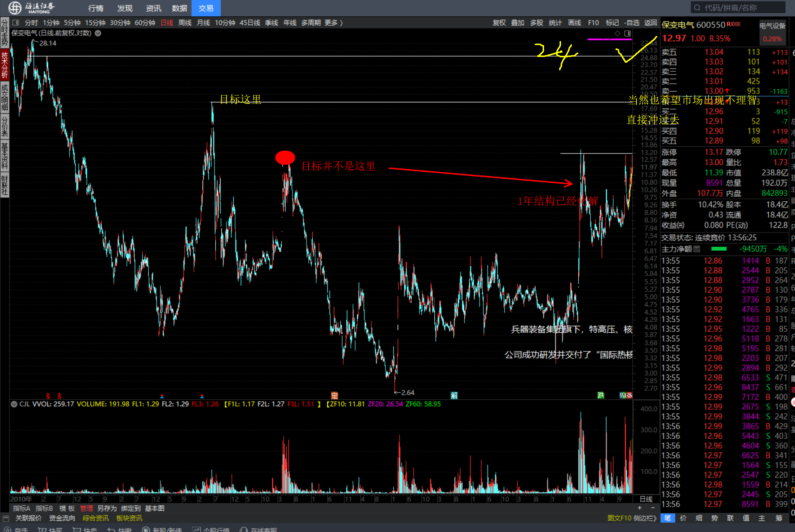The width and height of the screenshot is (795, 532).
Task: Click the 定 event marker on the timeline
Action: click(335, 395)
